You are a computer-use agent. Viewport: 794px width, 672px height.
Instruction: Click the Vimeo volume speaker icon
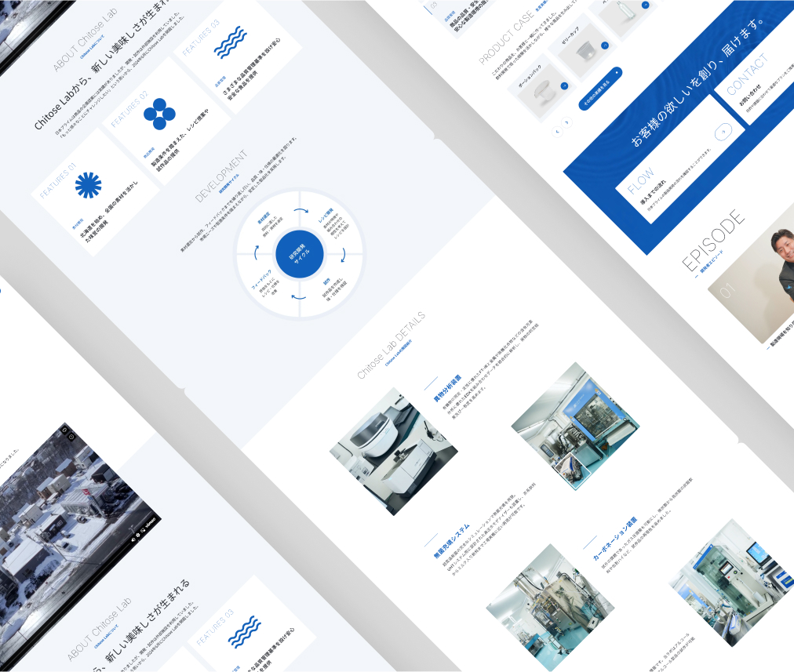coord(133,539)
